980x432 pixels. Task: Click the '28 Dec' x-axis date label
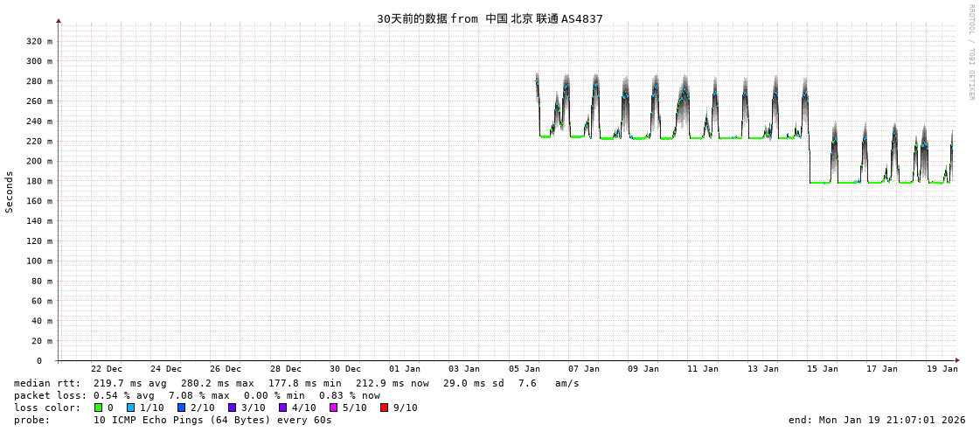click(286, 369)
